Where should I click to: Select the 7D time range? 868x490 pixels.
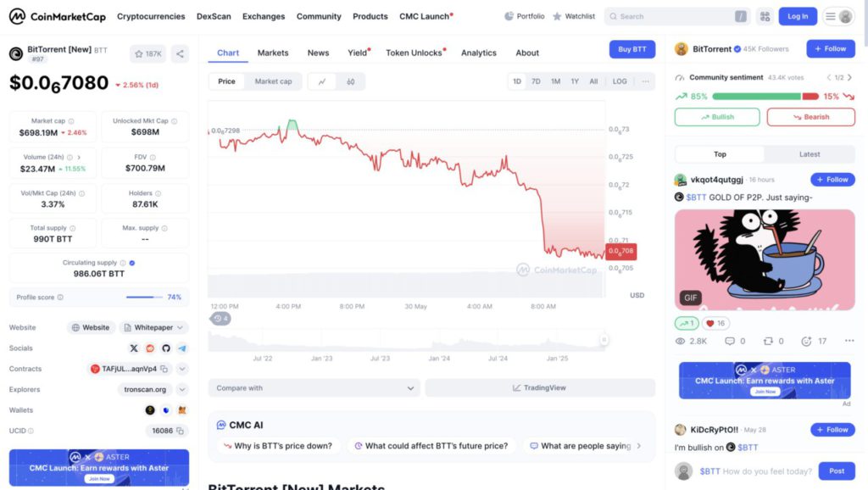pyautogui.click(x=536, y=81)
